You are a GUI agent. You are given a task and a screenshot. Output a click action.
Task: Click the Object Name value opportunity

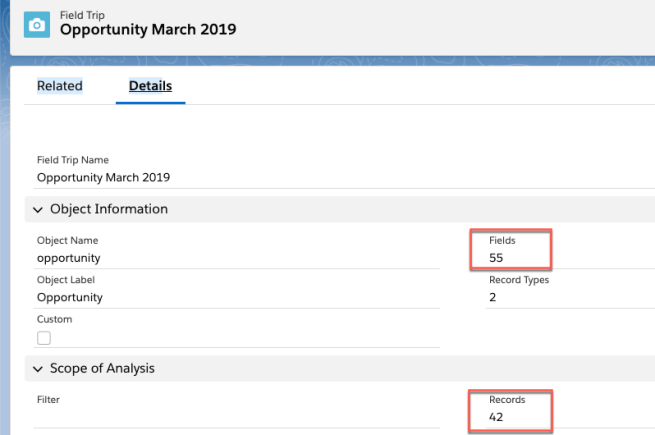68,258
